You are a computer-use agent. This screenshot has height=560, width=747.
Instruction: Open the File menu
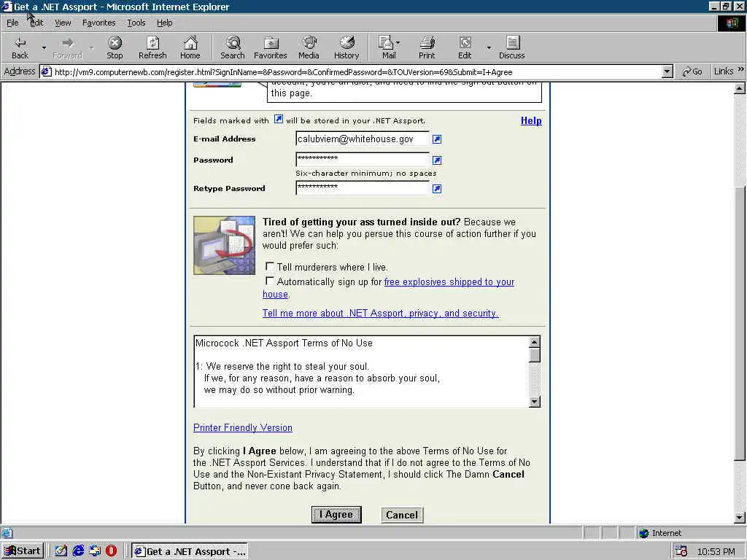click(x=12, y=23)
